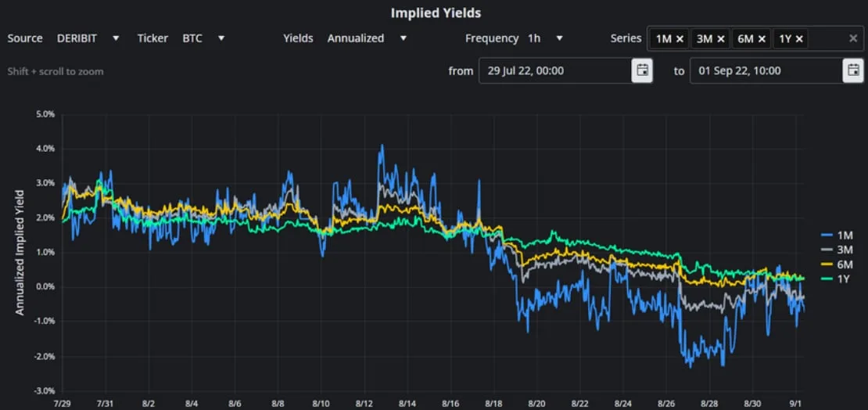Clear all series with the X button
This screenshot has width=868, height=410.
point(853,38)
